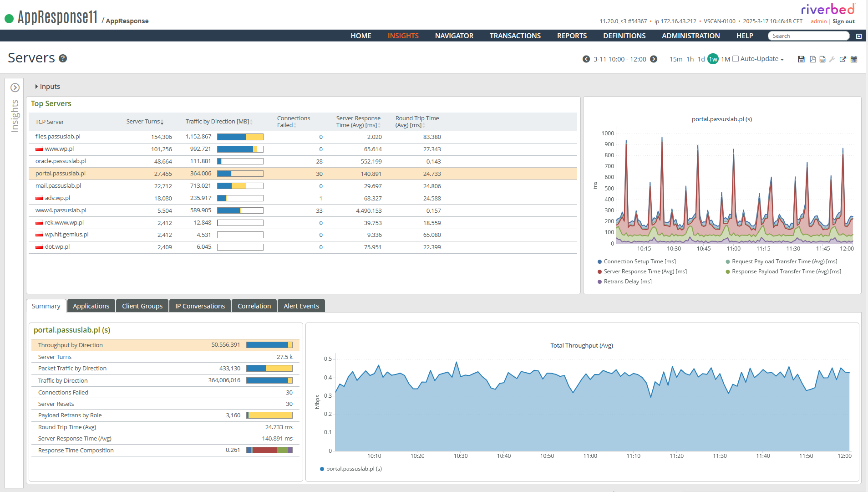
Task: Select the 1d time range
Action: click(701, 59)
